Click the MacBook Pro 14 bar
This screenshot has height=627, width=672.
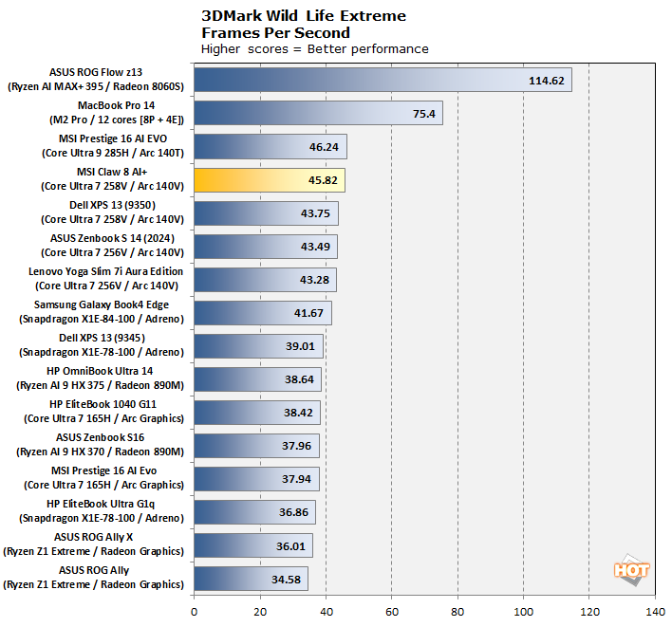(318, 113)
